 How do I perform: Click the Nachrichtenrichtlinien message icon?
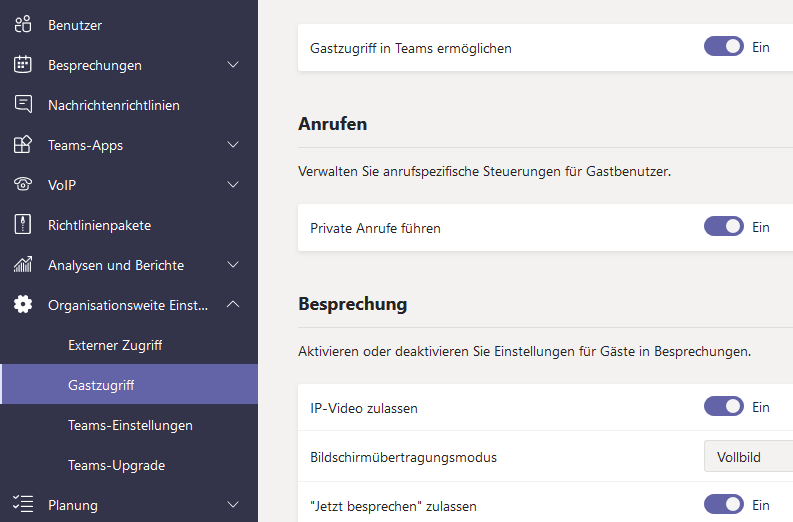pos(23,105)
